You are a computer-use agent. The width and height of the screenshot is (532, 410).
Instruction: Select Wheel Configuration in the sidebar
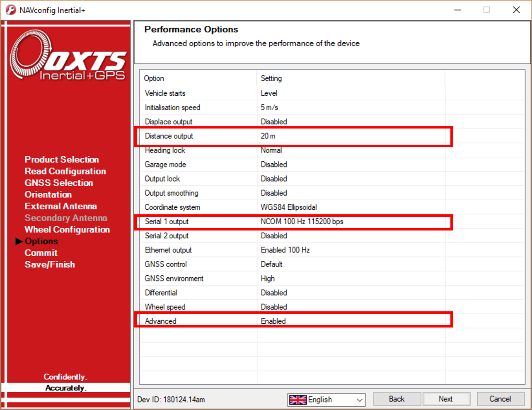pyautogui.click(x=67, y=229)
